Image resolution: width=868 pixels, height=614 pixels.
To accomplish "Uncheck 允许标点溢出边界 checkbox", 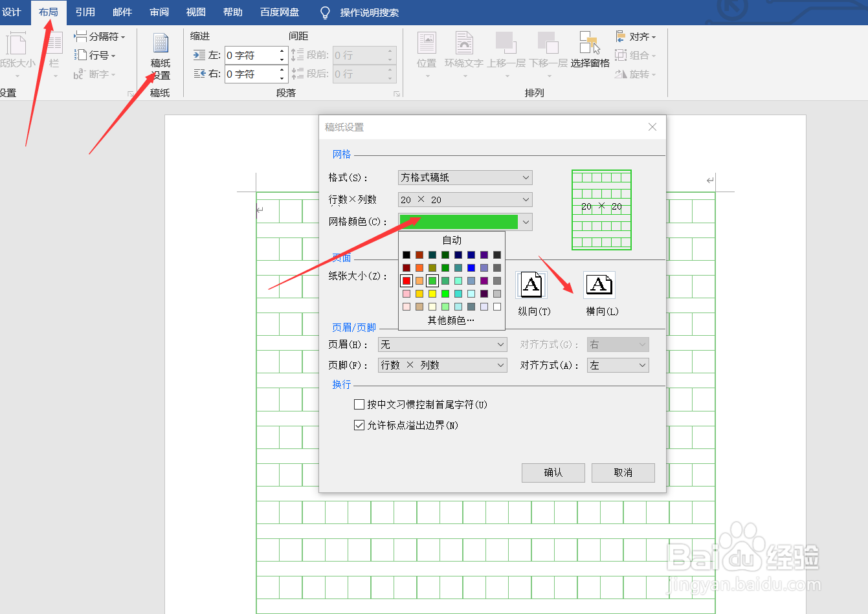I will click(x=359, y=425).
